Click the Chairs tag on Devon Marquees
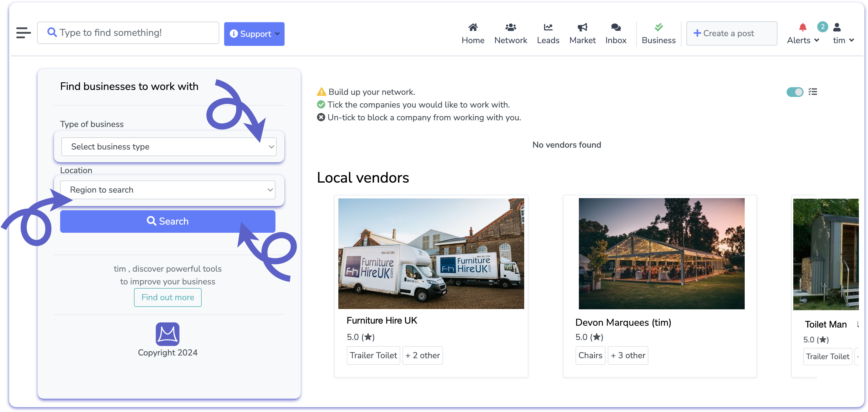Screen dimensions: 868x412 point(590,355)
